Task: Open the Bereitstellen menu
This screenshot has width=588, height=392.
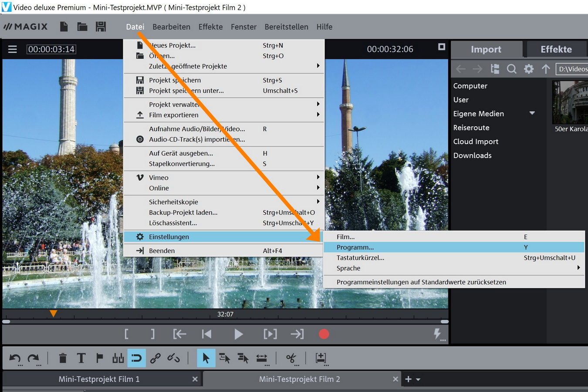Action: pyautogui.click(x=286, y=27)
